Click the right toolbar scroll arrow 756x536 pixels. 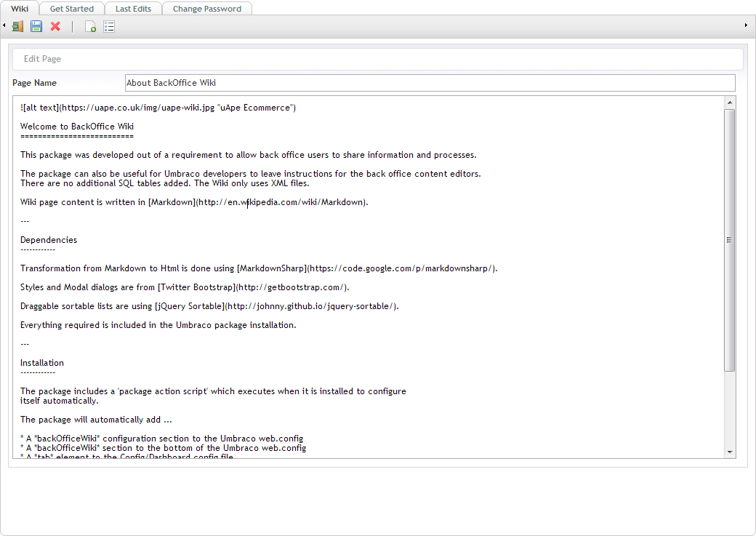[x=746, y=25]
